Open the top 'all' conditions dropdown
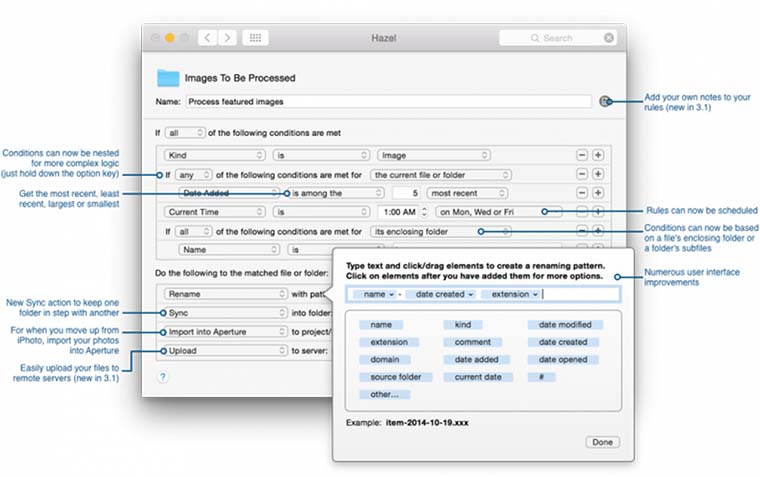This screenshot has height=477, width=760. pos(185,132)
